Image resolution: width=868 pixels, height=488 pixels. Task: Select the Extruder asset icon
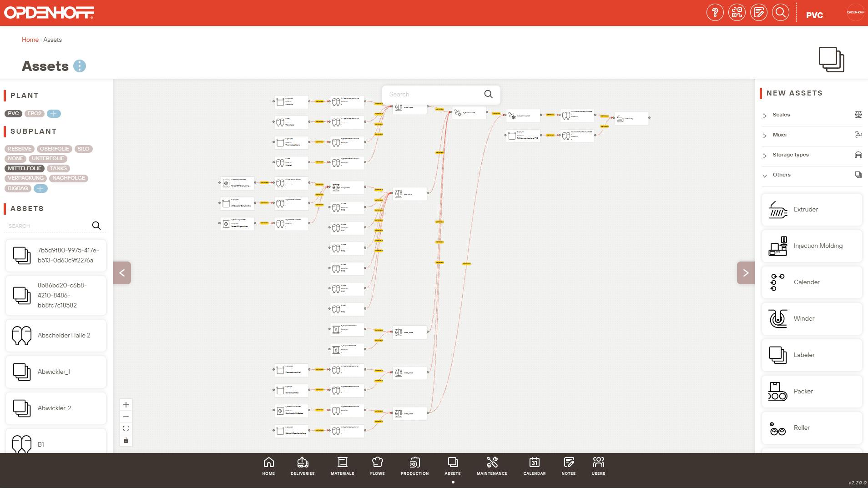coord(812,209)
